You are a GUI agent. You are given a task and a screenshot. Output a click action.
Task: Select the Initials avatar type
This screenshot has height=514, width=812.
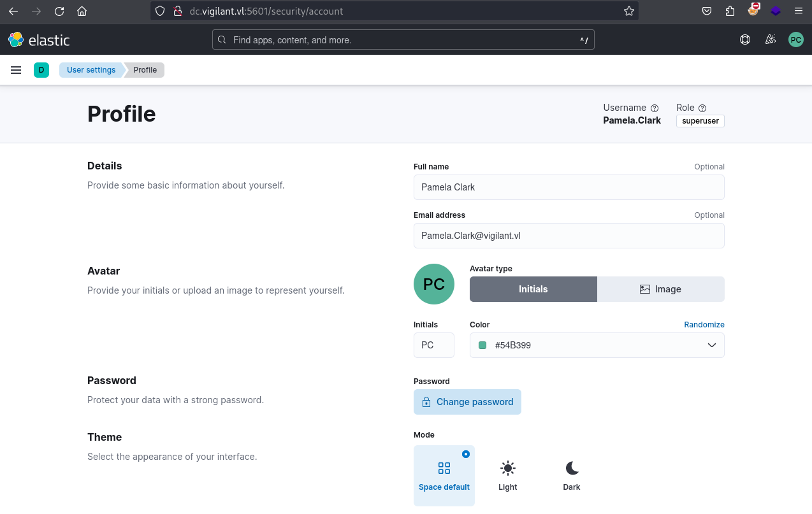point(533,289)
